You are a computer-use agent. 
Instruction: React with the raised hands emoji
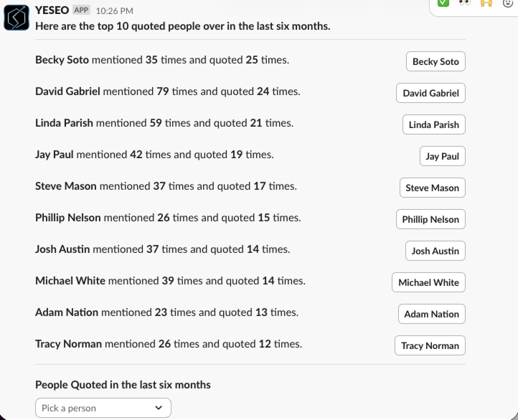pyautogui.click(x=486, y=3)
